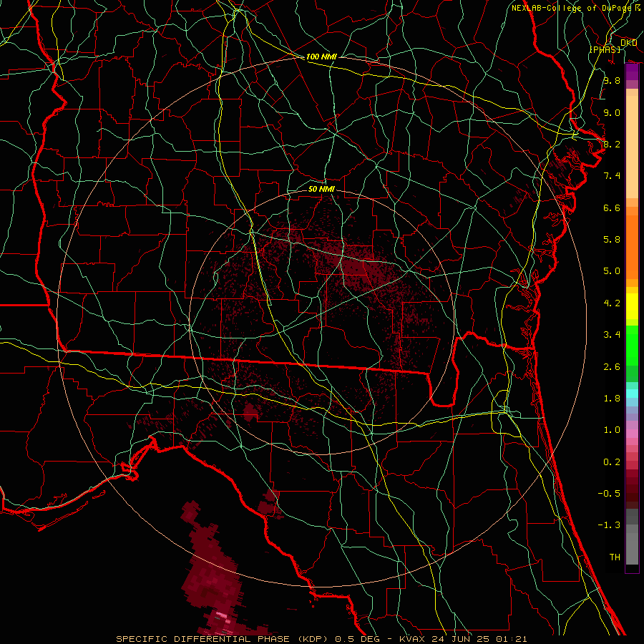Click the legend value "1.0"

click(612, 430)
